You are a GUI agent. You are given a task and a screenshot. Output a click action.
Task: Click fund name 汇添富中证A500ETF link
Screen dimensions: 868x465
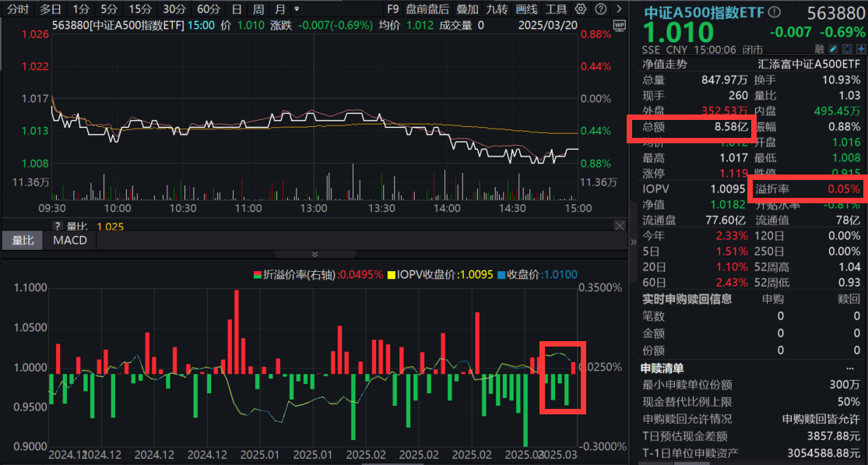pos(810,63)
